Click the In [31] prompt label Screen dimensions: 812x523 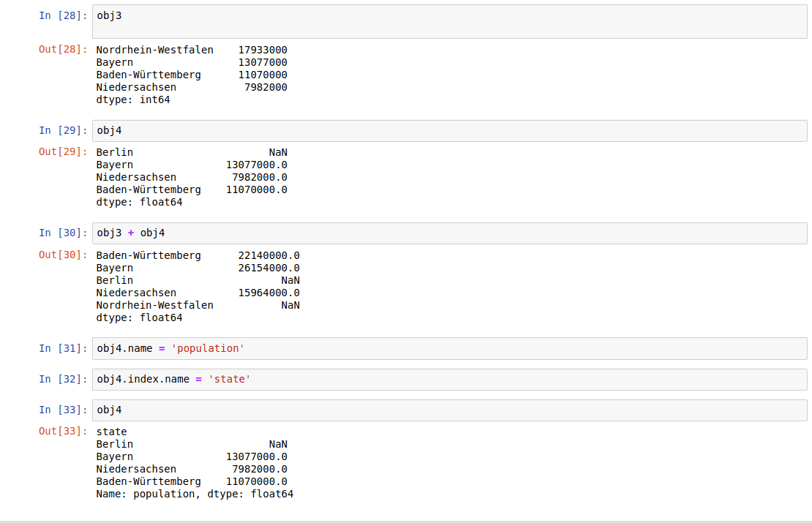tap(63, 348)
